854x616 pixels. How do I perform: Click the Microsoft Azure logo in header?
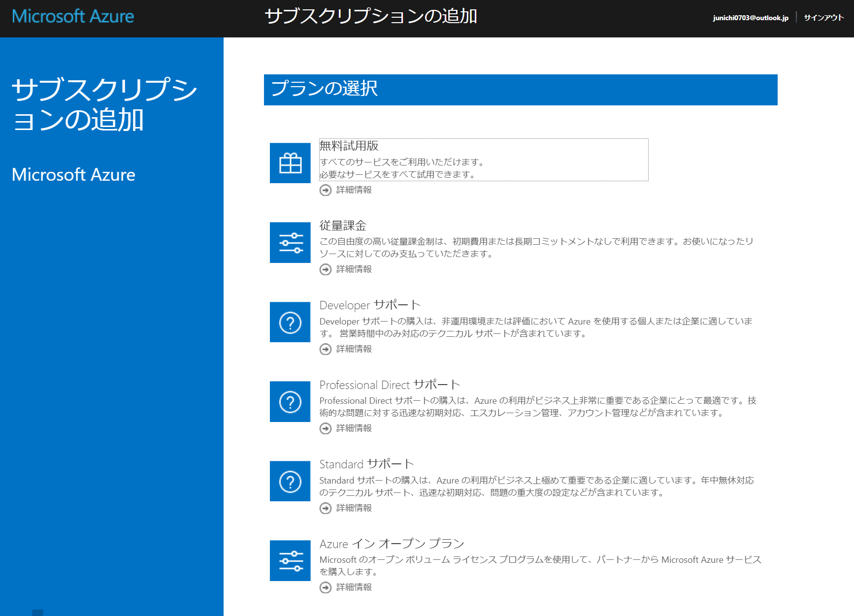point(73,16)
